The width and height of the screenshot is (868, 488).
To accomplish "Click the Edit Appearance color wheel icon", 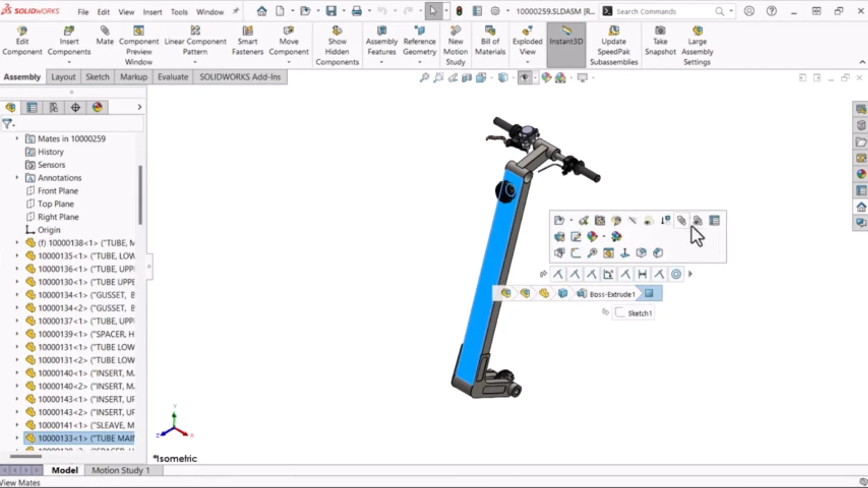I will point(592,237).
